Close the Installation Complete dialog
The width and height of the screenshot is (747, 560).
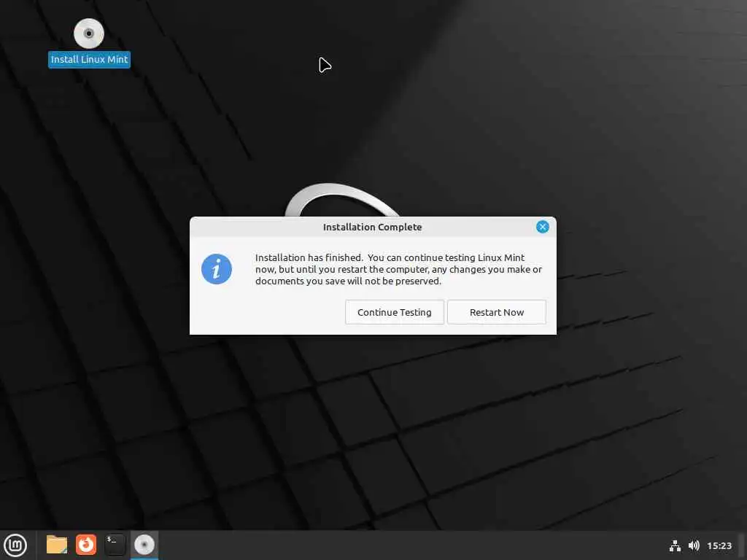542,227
